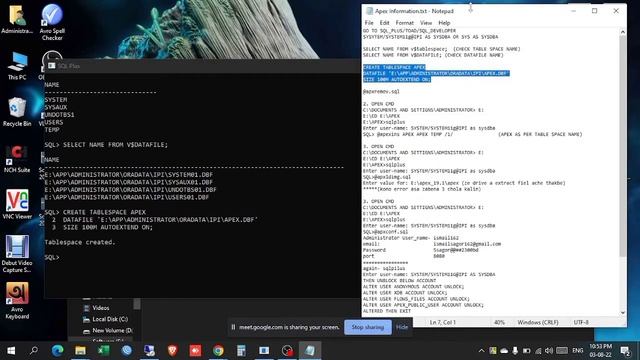Click UTF-8 in Notepad status bar

581,322
